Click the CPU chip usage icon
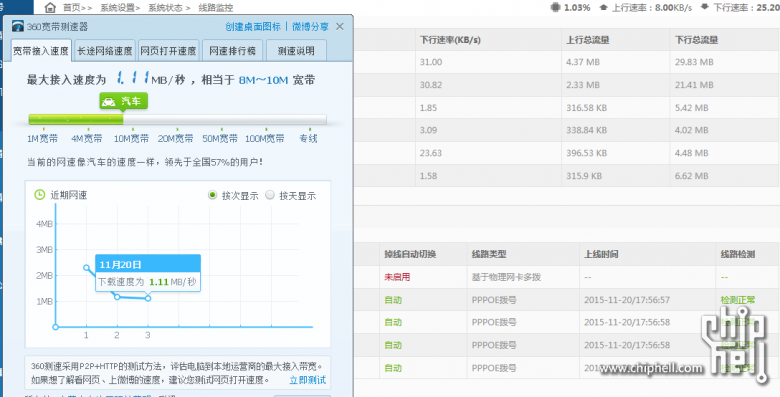 555,7
